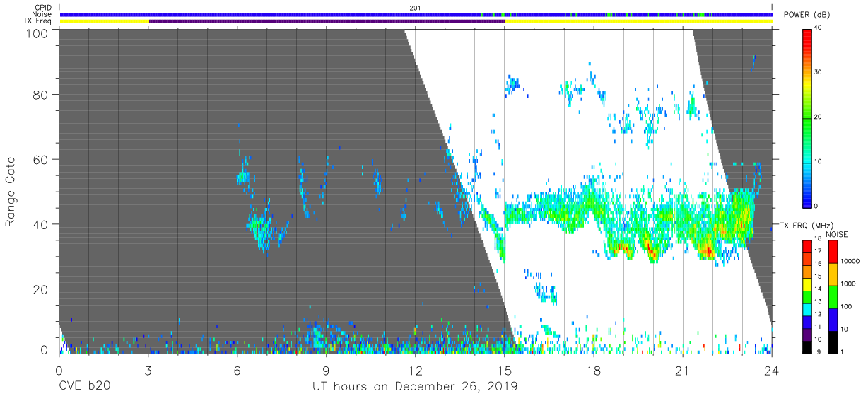The image size is (868, 401).
Task: Click the 20 label on the POWER color bar
Action: [x=819, y=117]
